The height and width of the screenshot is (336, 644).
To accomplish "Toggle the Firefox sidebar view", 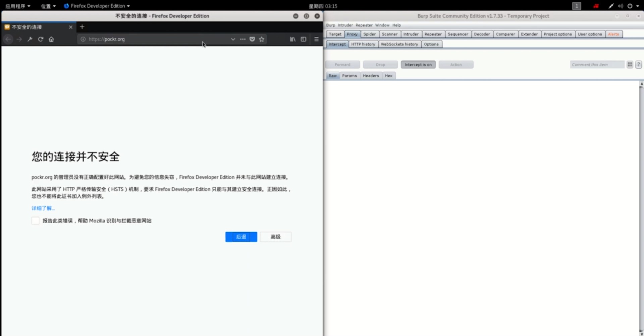I will (304, 39).
